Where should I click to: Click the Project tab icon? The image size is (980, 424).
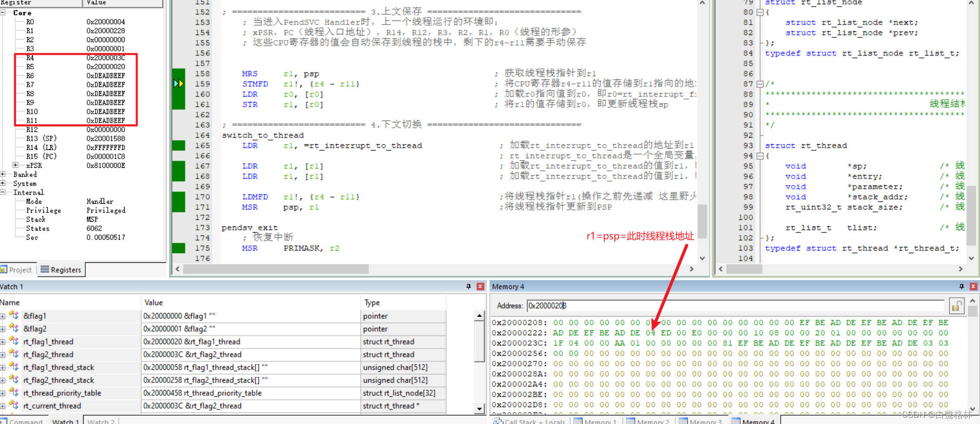(x=4, y=269)
